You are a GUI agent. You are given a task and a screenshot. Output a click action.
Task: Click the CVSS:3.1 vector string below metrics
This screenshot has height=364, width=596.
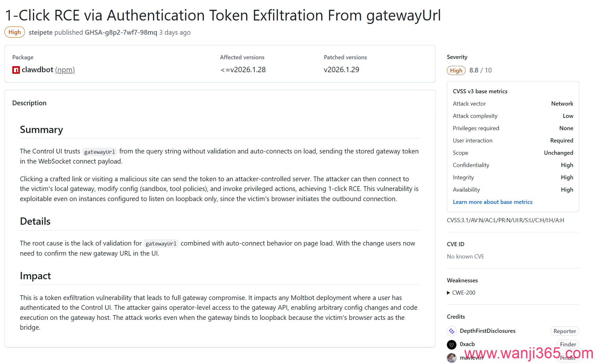coord(505,220)
